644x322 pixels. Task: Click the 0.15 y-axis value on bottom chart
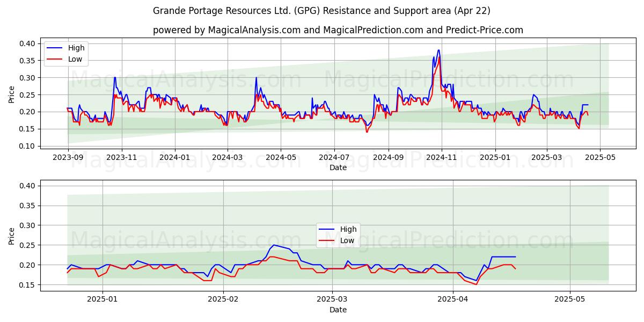tap(27, 285)
